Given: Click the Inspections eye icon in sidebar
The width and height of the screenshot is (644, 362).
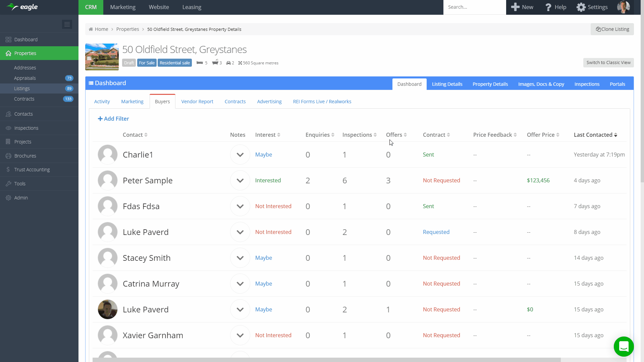Looking at the screenshot, I should (8, 128).
